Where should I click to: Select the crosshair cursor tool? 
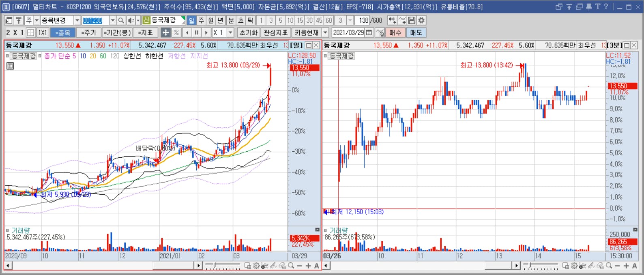coord(165,32)
